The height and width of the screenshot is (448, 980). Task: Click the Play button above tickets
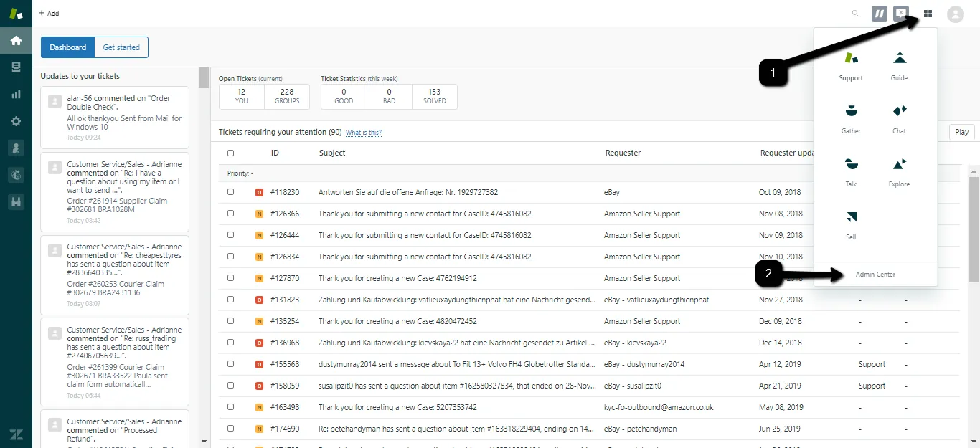[961, 132]
